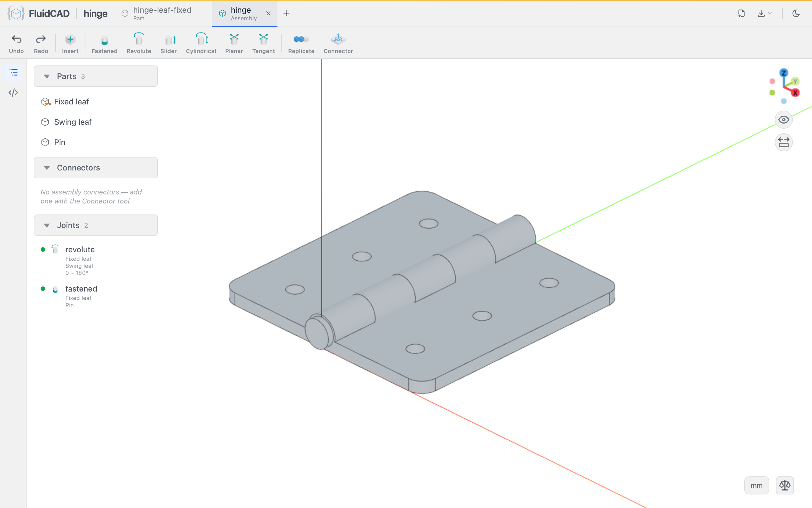Click the hinge project name in header
The width and height of the screenshot is (812, 508).
pos(96,14)
